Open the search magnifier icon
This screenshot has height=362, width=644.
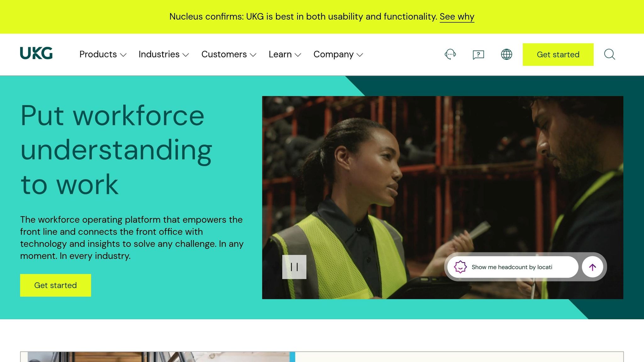[x=609, y=54]
